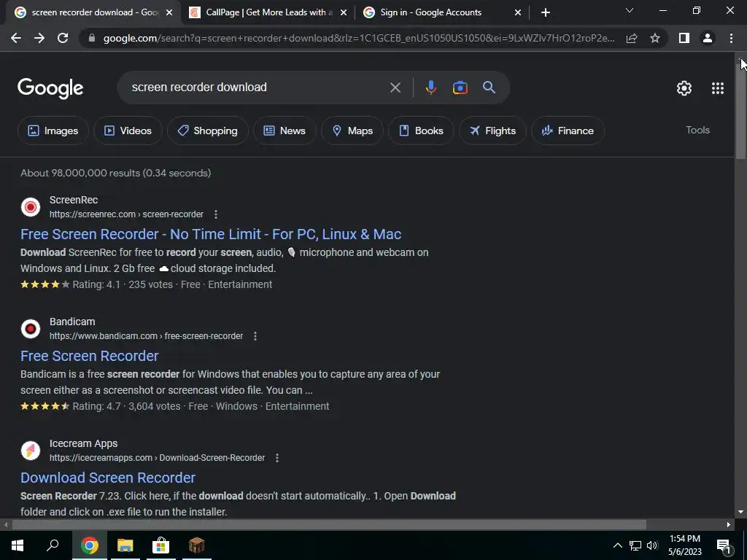Focus the Google search input field
The image size is (747, 560).
click(258, 87)
